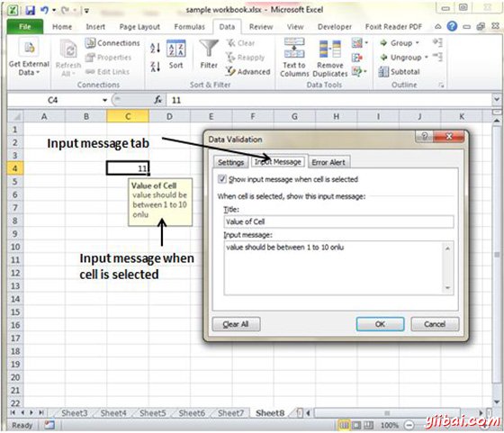Select cell C4 containing 11
The height and width of the screenshot is (433, 504).
pos(128,168)
